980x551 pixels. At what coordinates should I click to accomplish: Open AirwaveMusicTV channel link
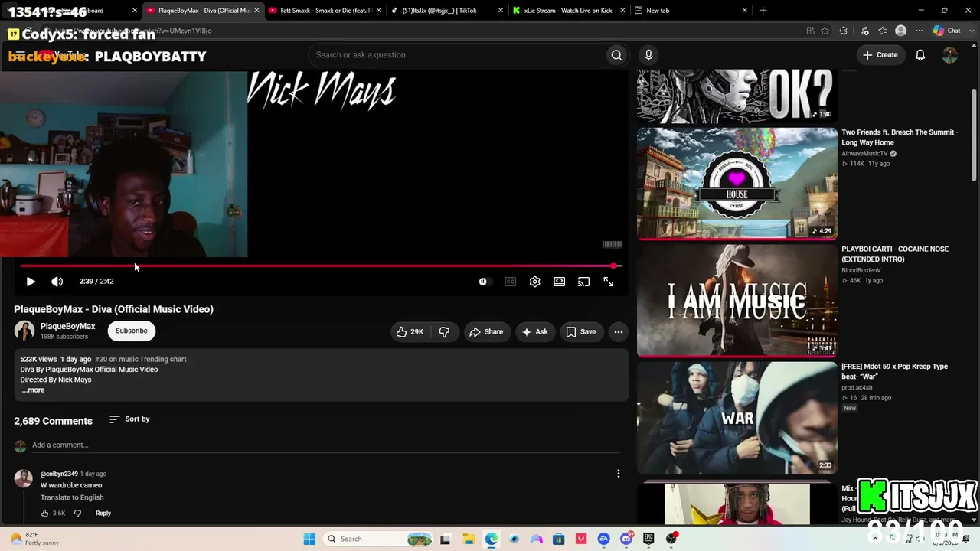(x=864, y=154)
